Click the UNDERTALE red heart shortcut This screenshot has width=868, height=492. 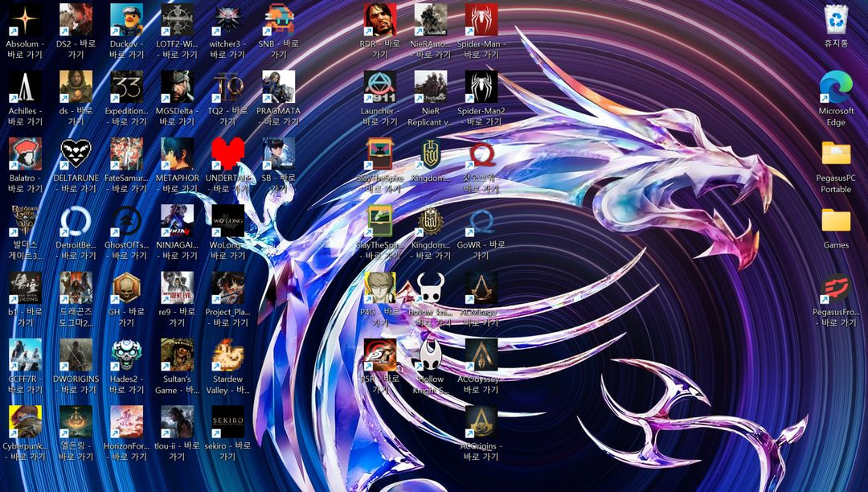click(227, 154)
